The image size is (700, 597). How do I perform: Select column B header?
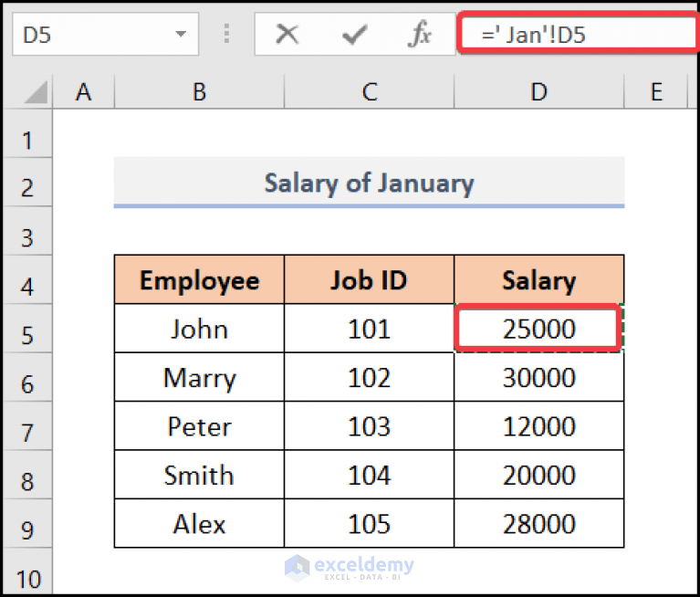[199, 92]
